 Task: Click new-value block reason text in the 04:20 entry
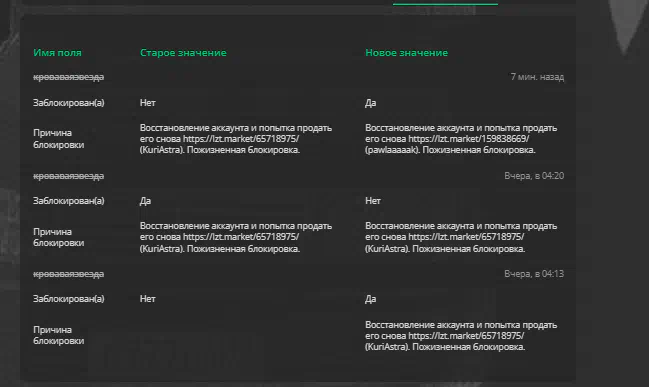click(x=461, y=237)
